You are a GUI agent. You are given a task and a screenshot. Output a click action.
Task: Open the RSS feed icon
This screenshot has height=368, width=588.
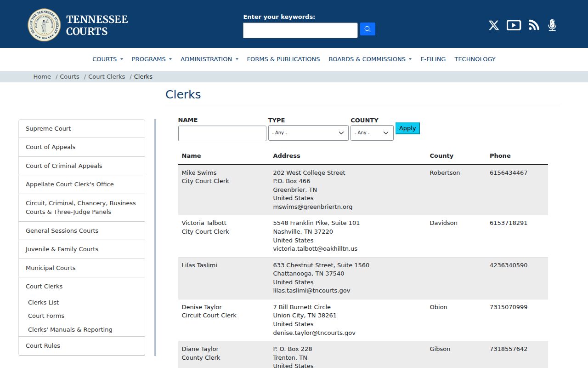pyautogui.click(x=534, y=25)
